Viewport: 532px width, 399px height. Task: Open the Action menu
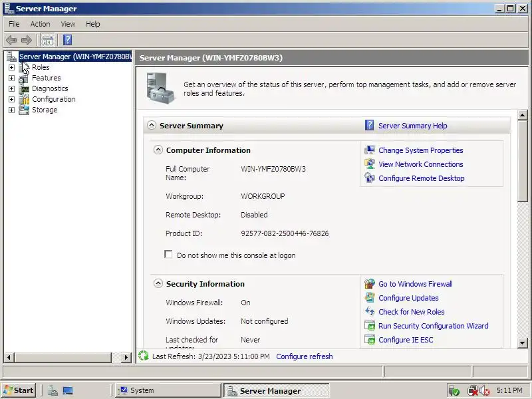coord(40,24)
